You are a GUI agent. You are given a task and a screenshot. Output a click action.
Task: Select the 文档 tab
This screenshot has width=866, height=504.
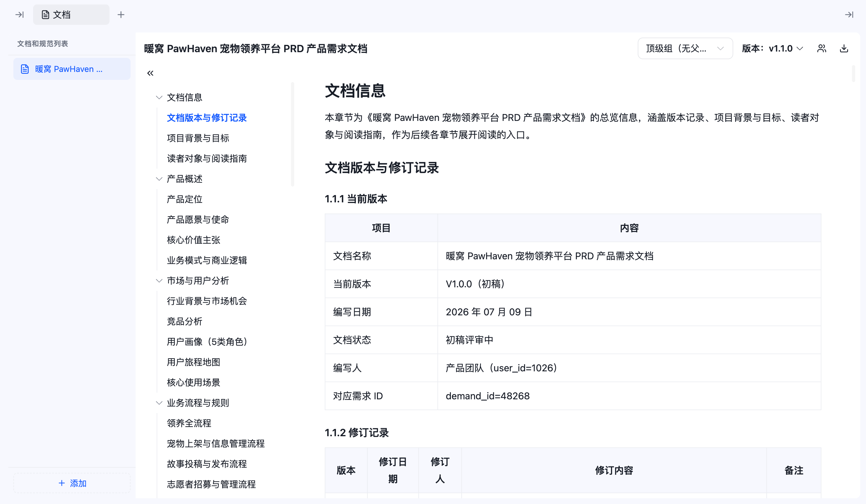click(71, 14)
